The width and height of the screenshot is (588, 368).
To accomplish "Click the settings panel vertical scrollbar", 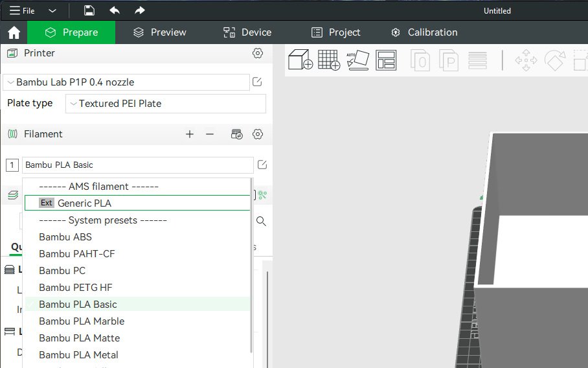I will (267, 319).
